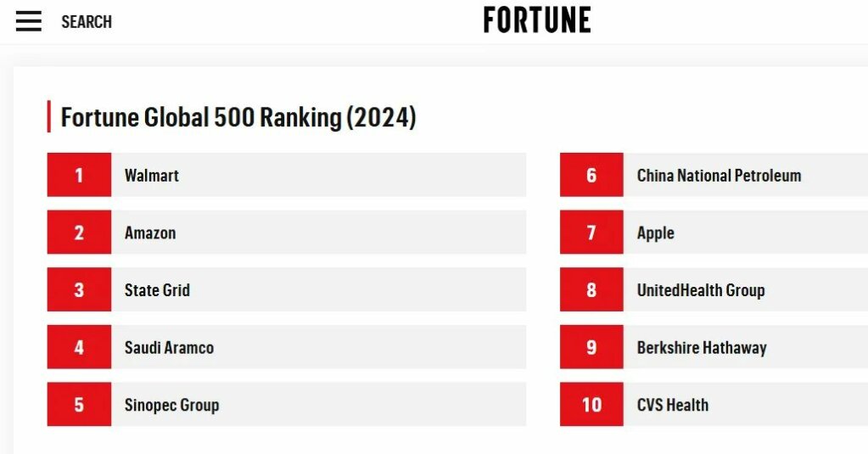
Task: Click the red rank 1 badge
Action: (x=79, y=176)
